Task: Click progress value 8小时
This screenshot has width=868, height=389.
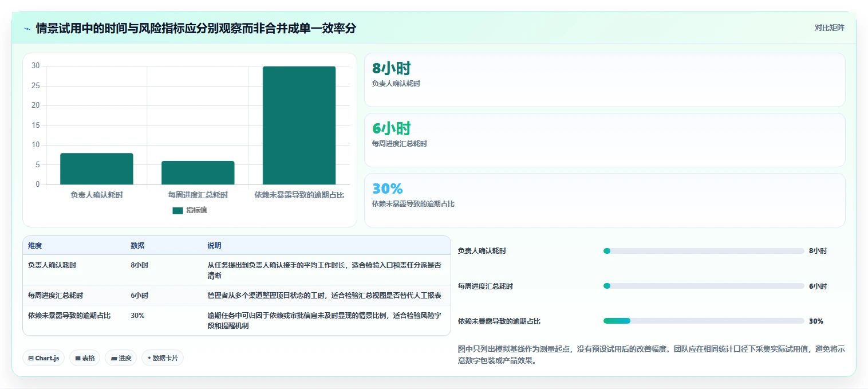Action: [x=818, y=251]
